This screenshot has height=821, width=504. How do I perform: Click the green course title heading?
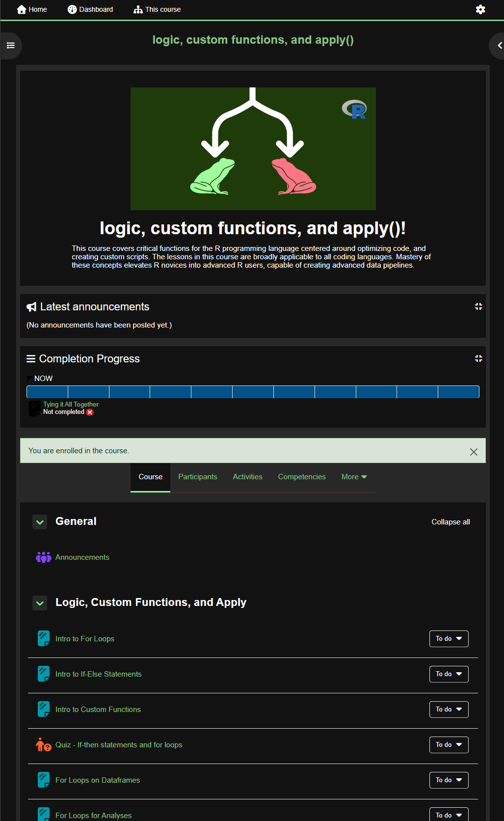[253, 40]
